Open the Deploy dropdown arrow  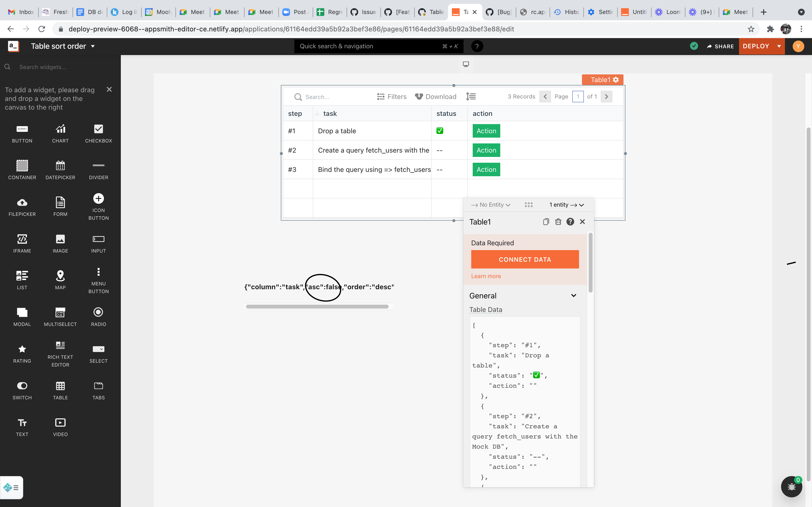coord(779,46)
